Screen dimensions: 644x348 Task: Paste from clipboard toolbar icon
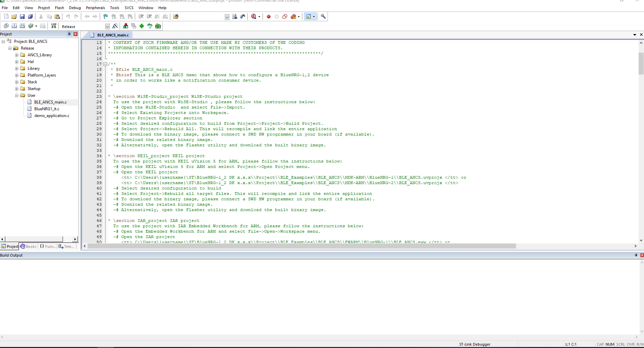click(x=57, y=17)
